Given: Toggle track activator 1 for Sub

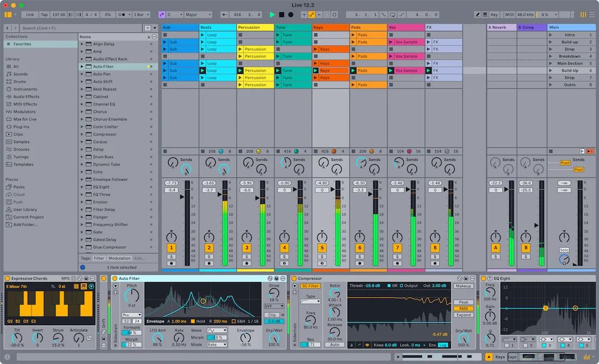Looking at the screenshot, I should (x=171, y=248).
